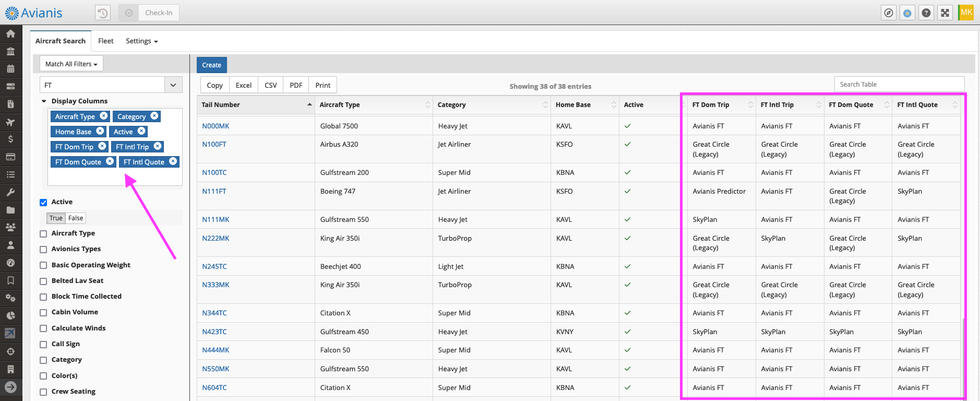Viewport: 980px width, 401px height.
Task: Open the dollar sign sidebar icon
Action: [x=10, y=139]
